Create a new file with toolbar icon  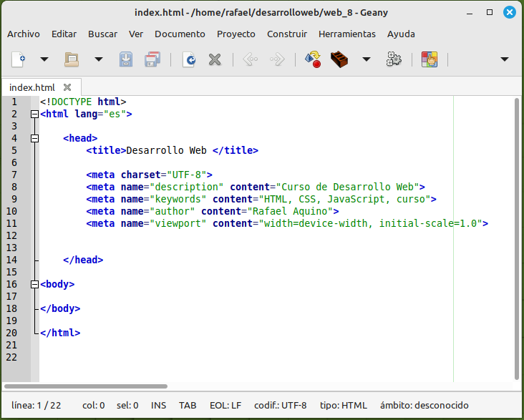click(x=19, y=59)
